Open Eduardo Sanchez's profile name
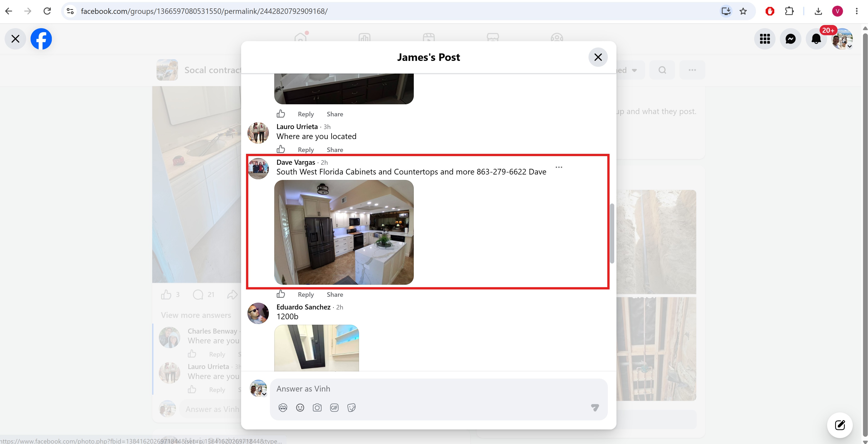This screenshot has height=444, width=868. pos(303,307)
